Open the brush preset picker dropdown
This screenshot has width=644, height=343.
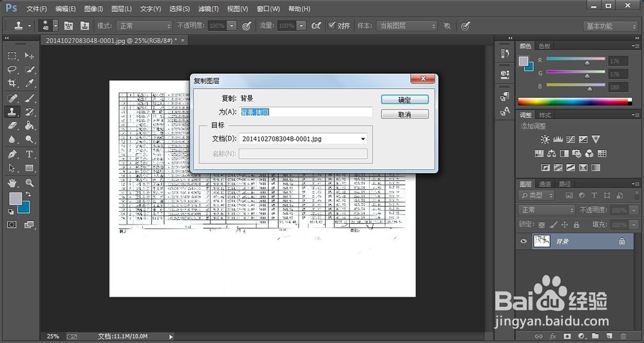point(55,26)
